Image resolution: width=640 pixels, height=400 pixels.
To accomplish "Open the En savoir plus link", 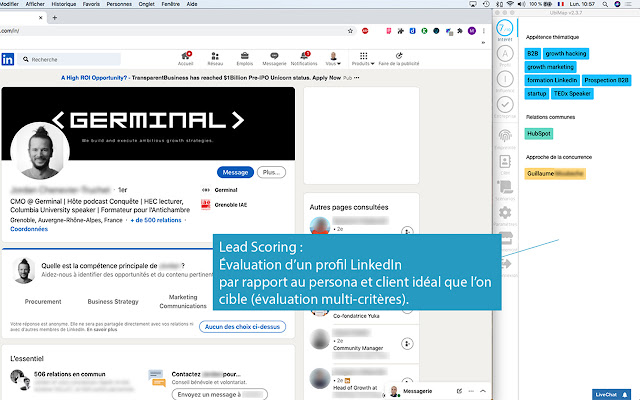I will tap(102, 329).
